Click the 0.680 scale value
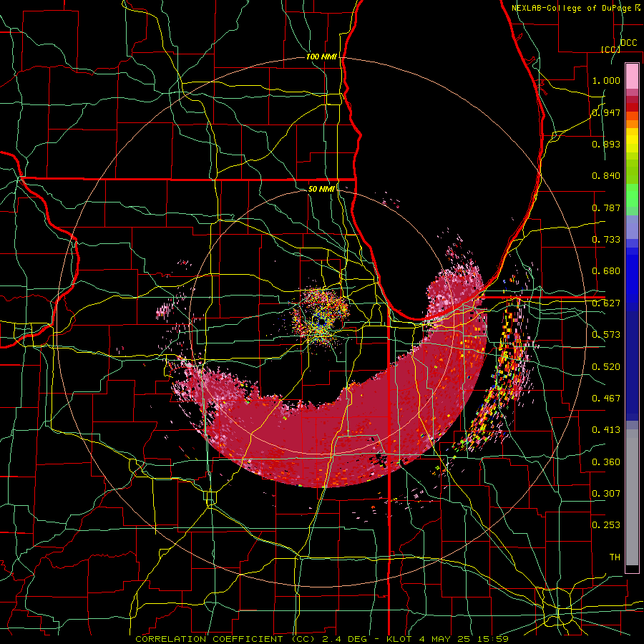The width and height of the screenshot is (644, 644). coord(606,271)
